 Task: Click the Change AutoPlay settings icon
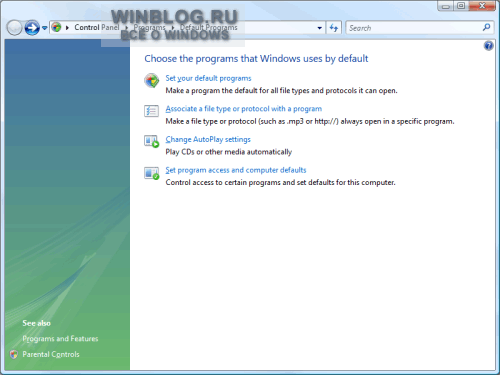tap(152, 141)
